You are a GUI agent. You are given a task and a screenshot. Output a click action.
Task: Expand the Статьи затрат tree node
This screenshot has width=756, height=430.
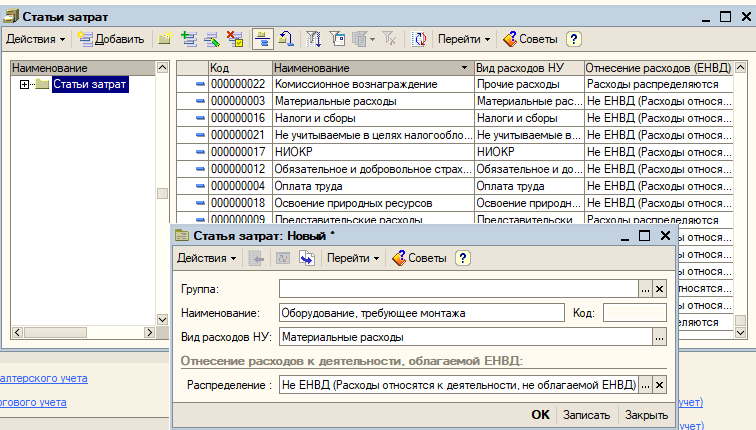pyautogui.click(x=24, y=84)
